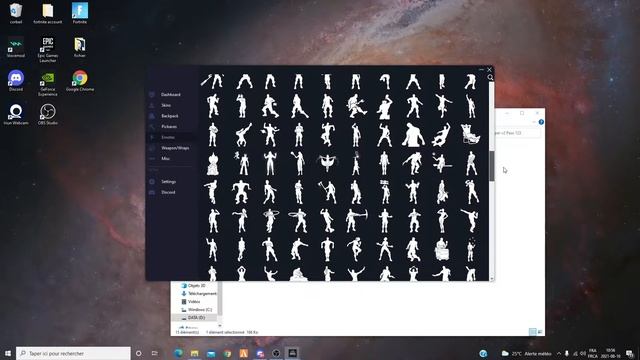
Task: Switch File Explorer to details view icon
Action: tap(532, 332)
